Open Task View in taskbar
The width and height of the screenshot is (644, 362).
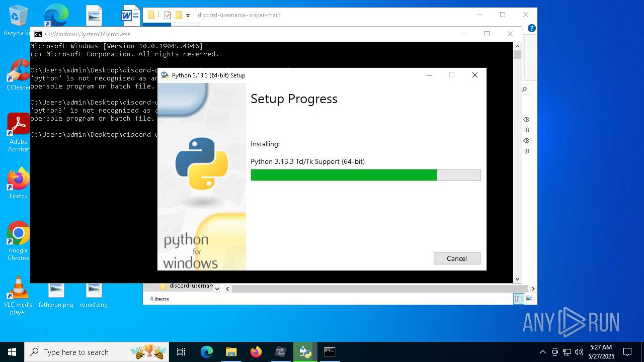click(x=181, y=352)
